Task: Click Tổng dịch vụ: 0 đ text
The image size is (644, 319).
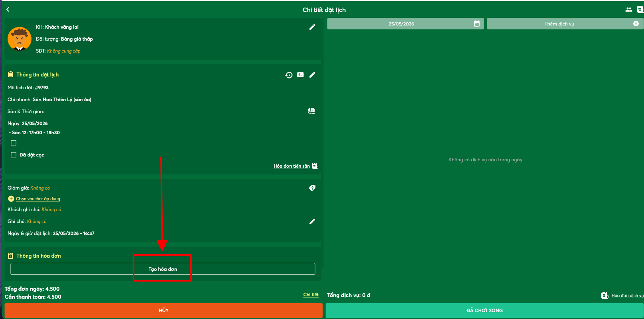Action: click(349, 295)
